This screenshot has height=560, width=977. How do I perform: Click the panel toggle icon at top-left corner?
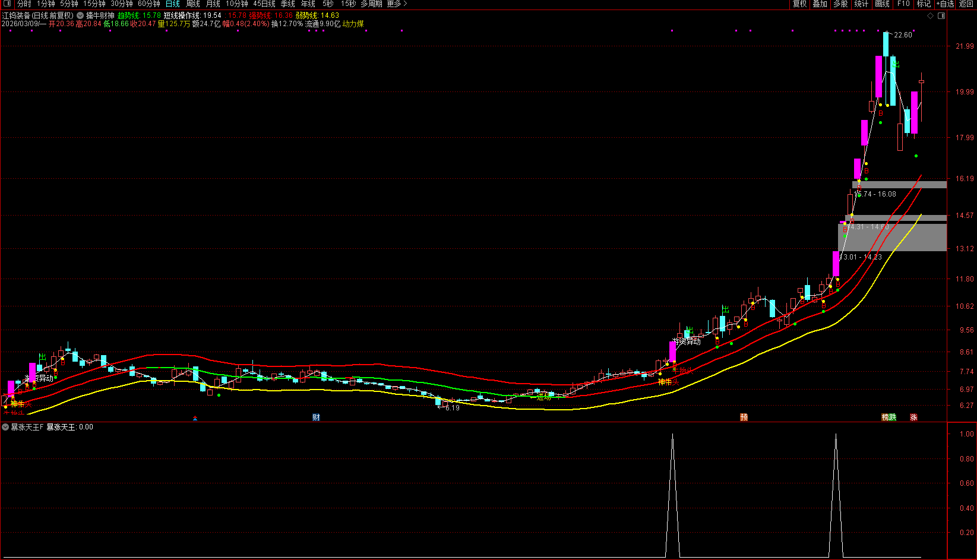pos(6,4)
